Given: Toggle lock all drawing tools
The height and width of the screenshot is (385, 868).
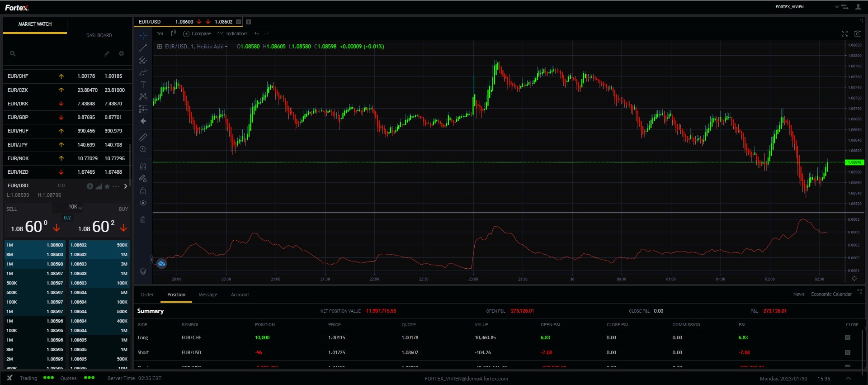Looking at the screenshot, I should [x=143, y=190].
